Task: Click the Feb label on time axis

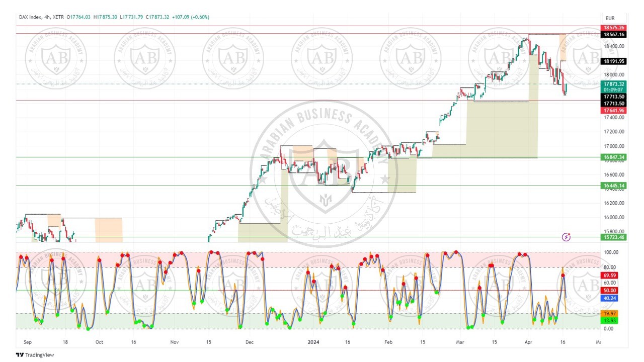Action: pyautogui.click(x=387, y=342)
